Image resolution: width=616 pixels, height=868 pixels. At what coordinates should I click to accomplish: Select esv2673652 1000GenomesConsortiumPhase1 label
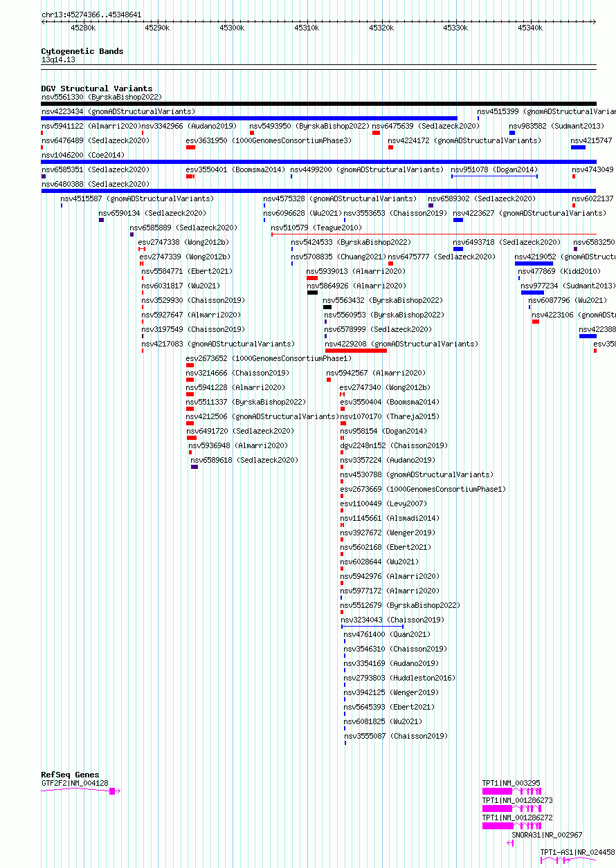click(269, 358)
